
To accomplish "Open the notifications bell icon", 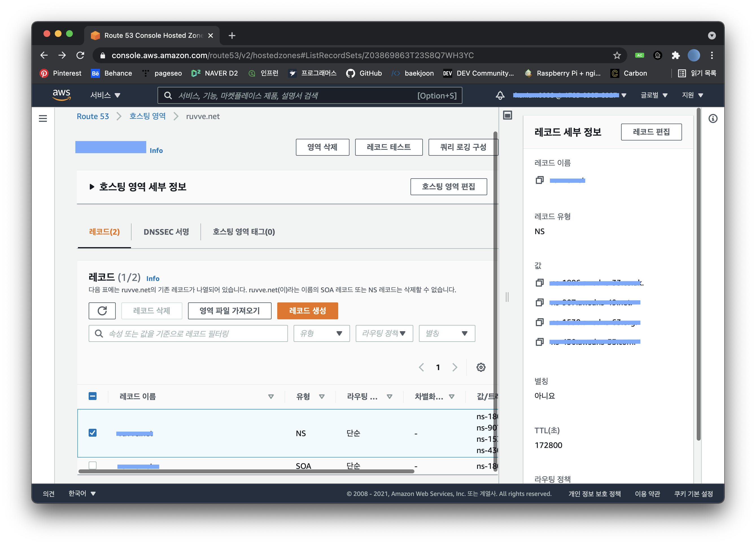I will [500, 96].
